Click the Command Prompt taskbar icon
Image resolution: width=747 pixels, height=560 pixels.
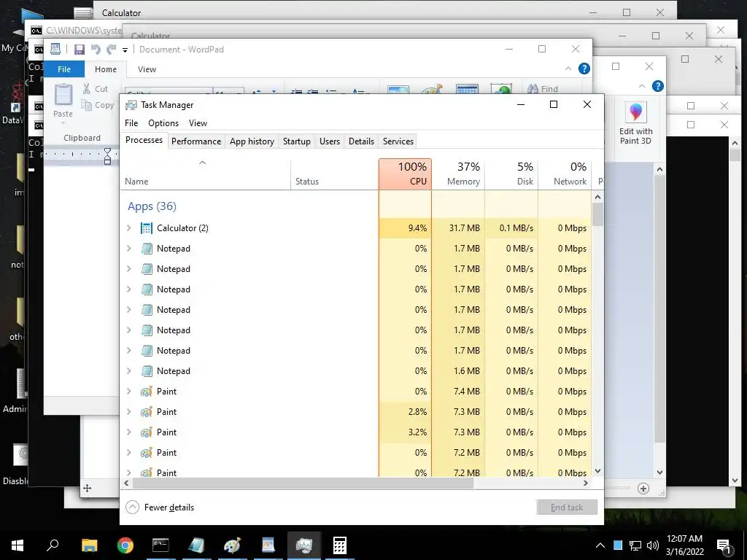pyautogui.click(x=160, y=545)
